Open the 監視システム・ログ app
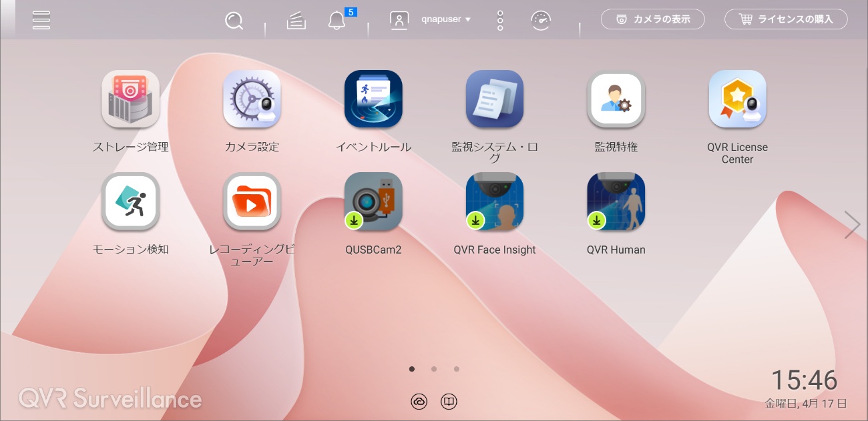The width and height of the screenshot is (868, 421). (495, 99)
